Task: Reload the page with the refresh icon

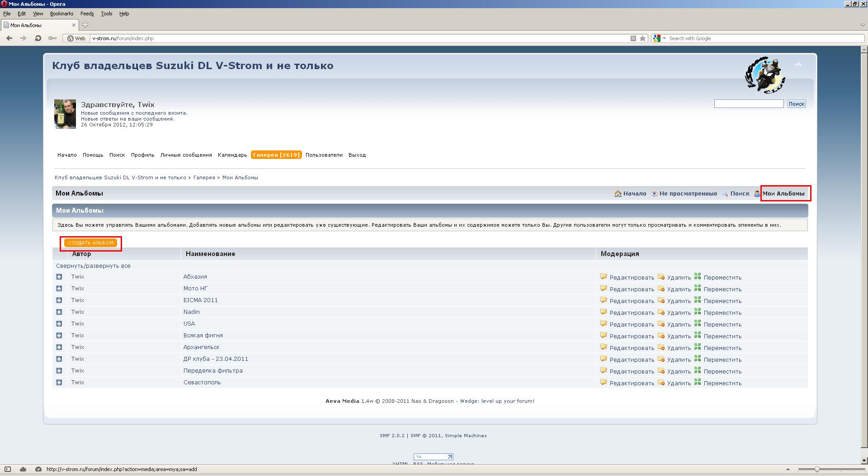Action: coord(38,38)
